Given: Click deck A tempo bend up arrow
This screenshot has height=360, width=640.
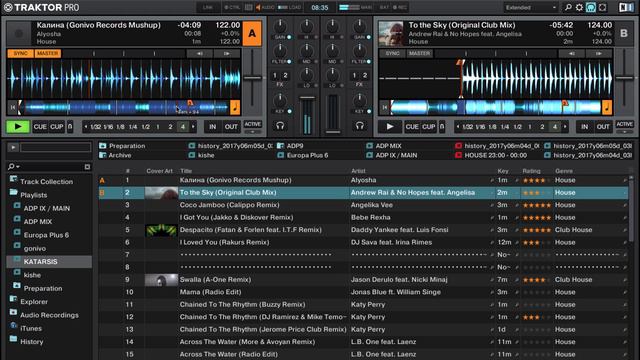Looking at the screenshot, I should point(227,53).
